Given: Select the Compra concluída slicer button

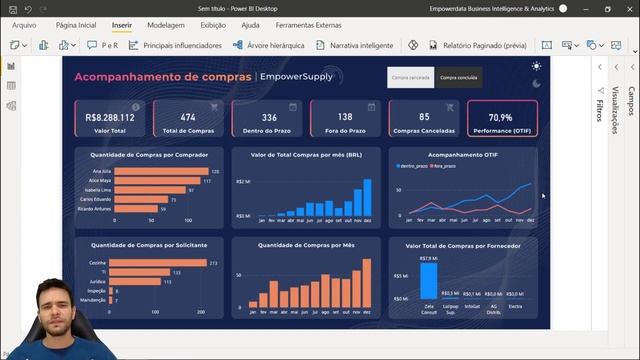Looking at the screenshot, I should tap(459, 78).
